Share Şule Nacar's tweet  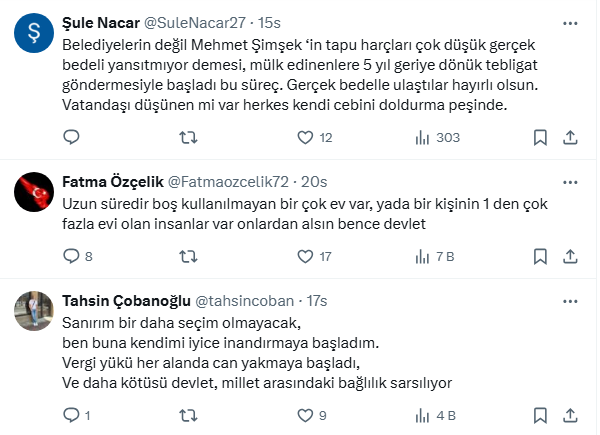(x=570, y=137)
